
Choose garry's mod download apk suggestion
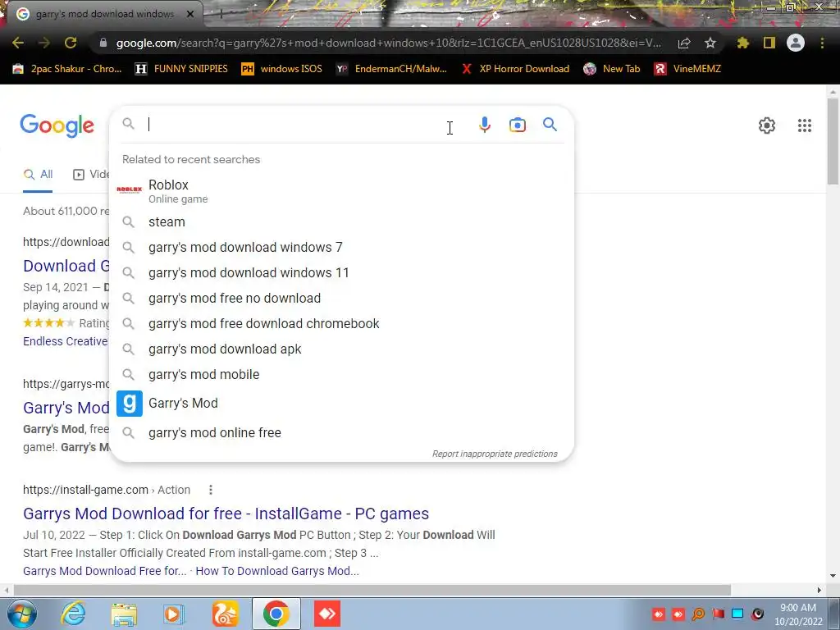click(342, 349)
